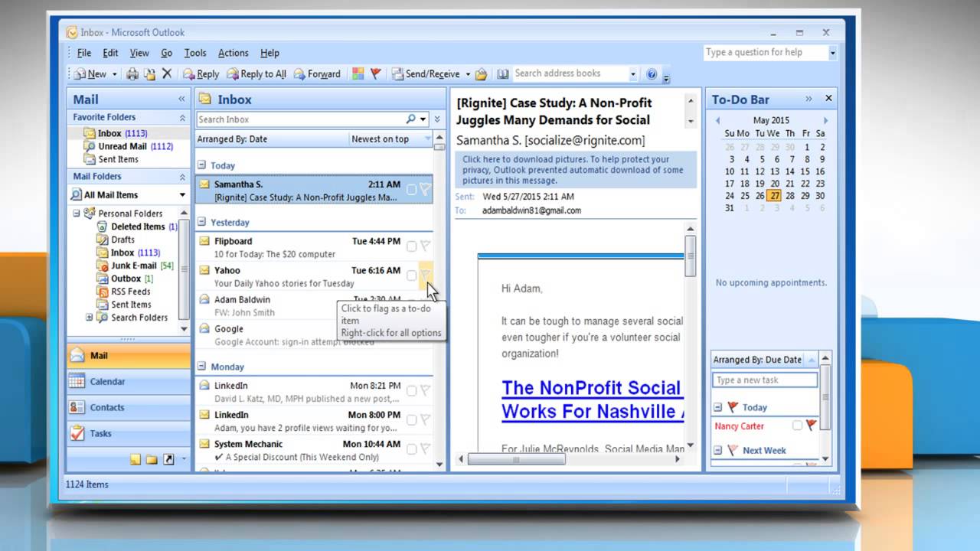Forward the selected email
Image resolution: width=980 pixels, height=551 pixels.
317,74
